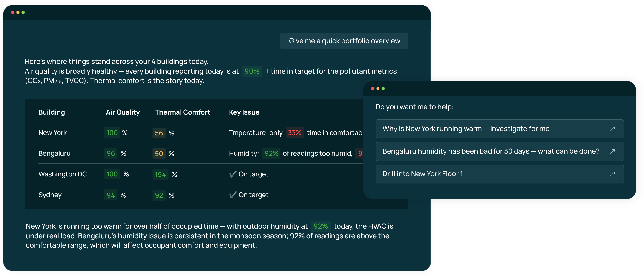Click 92% outdoor humidity badge in summary paragraph

321,226
